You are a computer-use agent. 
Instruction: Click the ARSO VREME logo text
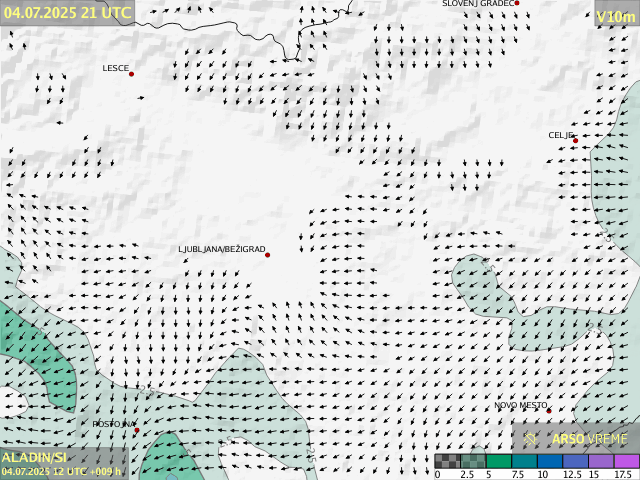point(589,439)
